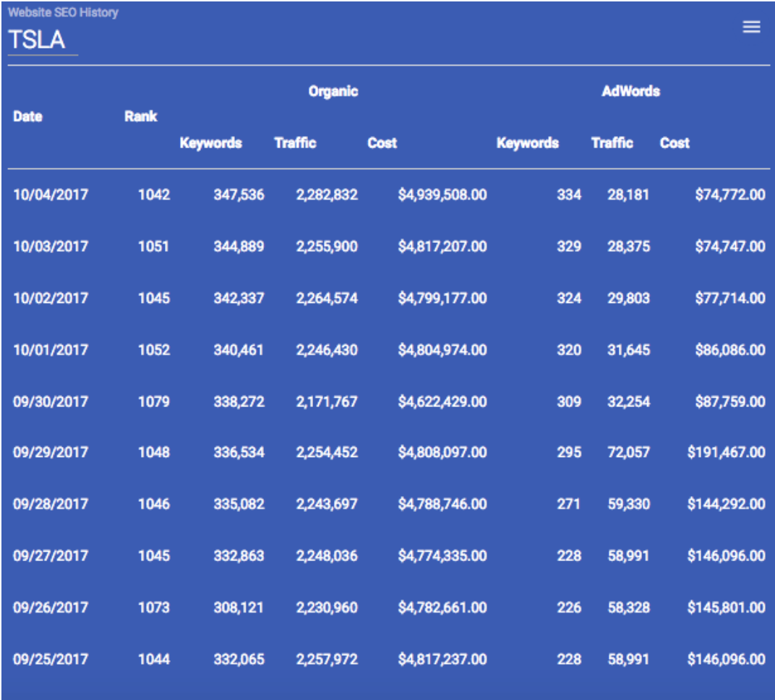This screenshot has height=700, width=775.
Task: Click AdWords keywords value 295
Action: (x=570, y=453)
